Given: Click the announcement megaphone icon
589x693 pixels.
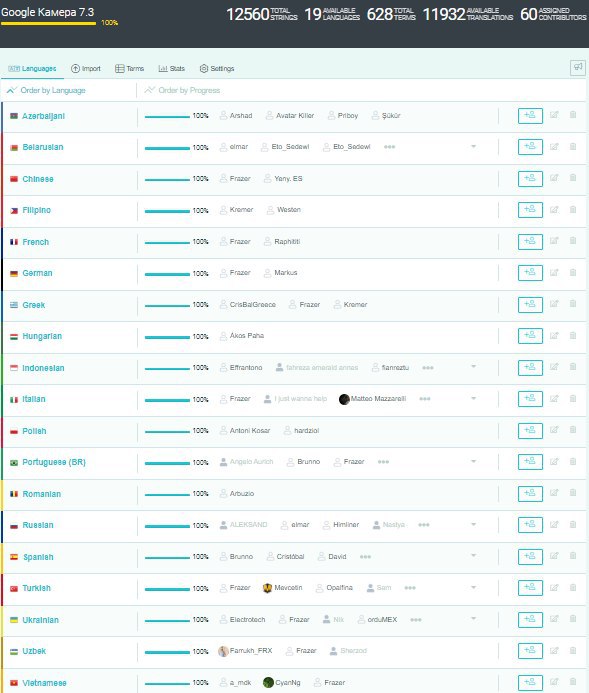Looking at the screenshot, I should pyautogui.click(x=578, y=68).
